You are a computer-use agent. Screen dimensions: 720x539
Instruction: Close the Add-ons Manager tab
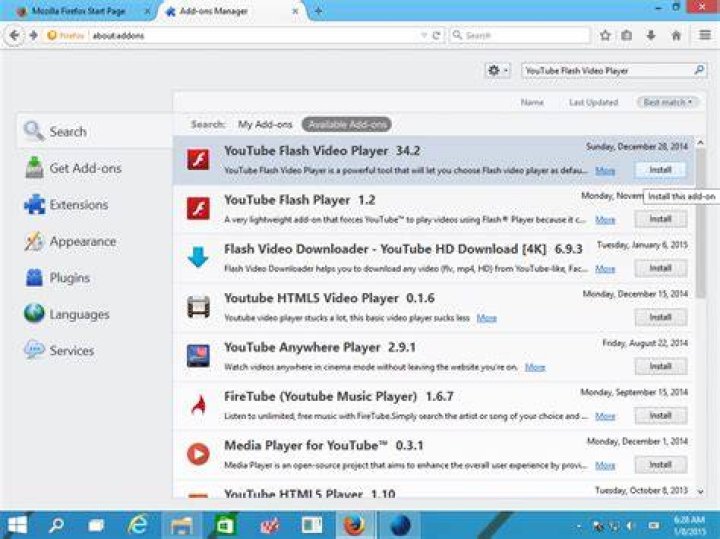(x=296, y=11)
